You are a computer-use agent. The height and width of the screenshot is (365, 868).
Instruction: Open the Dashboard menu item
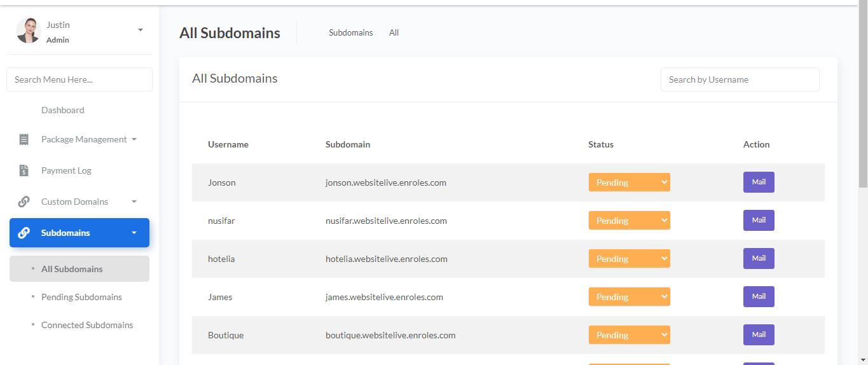point(62,110)
